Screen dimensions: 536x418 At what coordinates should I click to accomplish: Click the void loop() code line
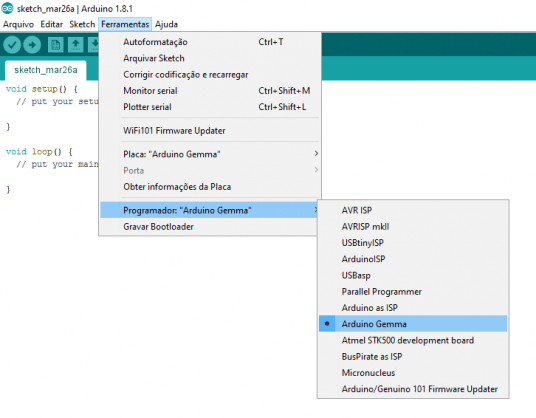coord(39,152)
